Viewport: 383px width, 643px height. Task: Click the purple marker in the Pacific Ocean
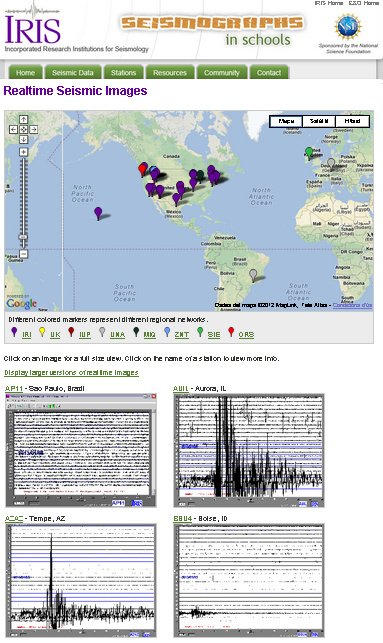tap(98, 213)
